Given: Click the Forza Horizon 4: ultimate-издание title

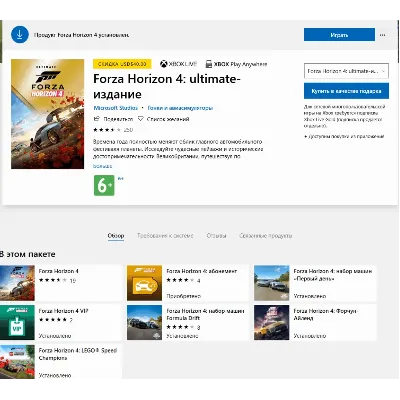Looking at the screenshot, I should coord(167,86).
